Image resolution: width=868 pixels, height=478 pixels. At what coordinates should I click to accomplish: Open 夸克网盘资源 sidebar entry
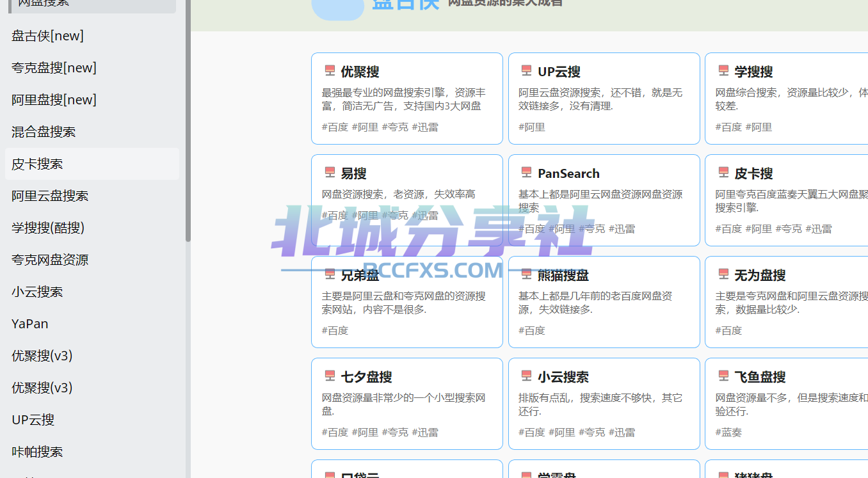tap(92, 260)
